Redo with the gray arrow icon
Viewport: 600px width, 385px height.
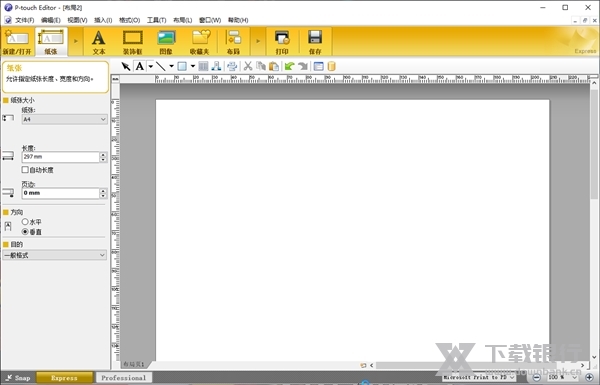click(303, 66)
